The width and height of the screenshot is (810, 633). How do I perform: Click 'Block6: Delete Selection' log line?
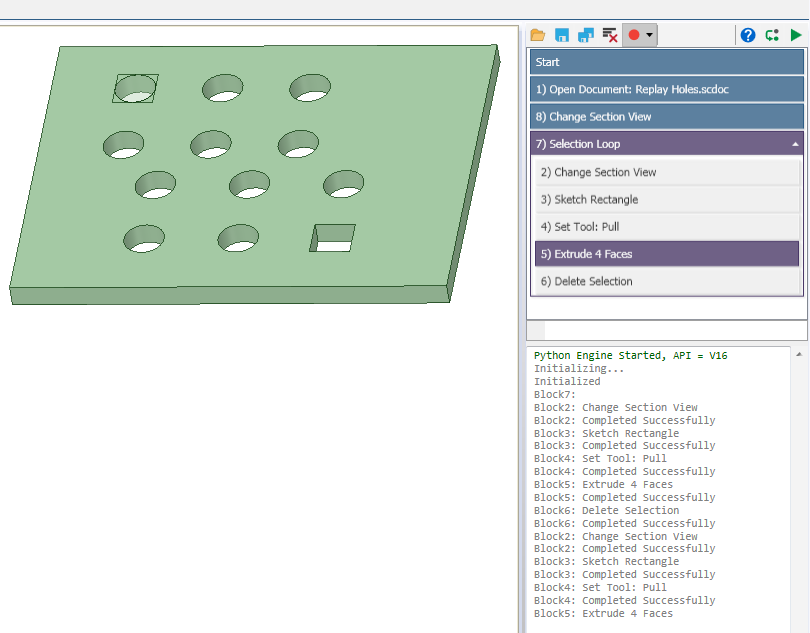point(606,511)
